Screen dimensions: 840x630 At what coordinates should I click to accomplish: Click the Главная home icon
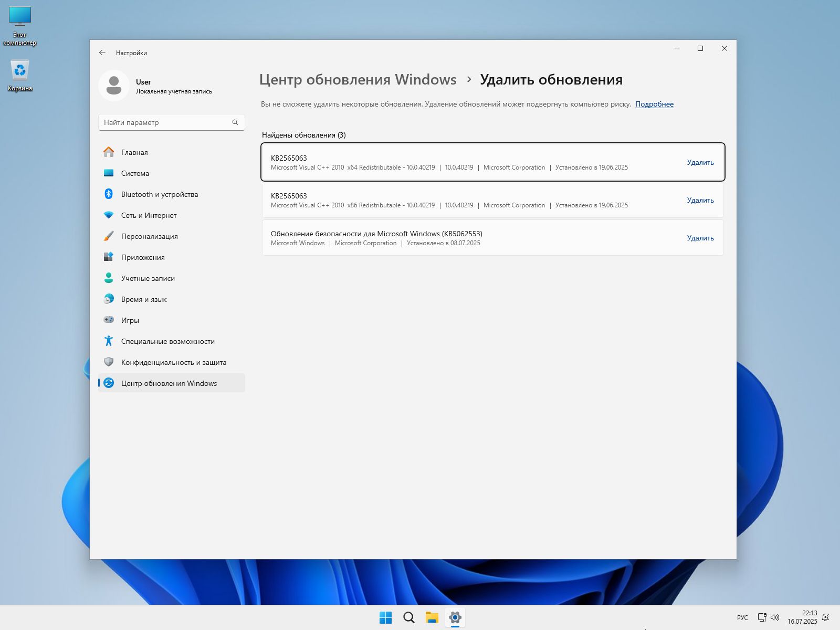pyautogui.click(x=109, y=152)
